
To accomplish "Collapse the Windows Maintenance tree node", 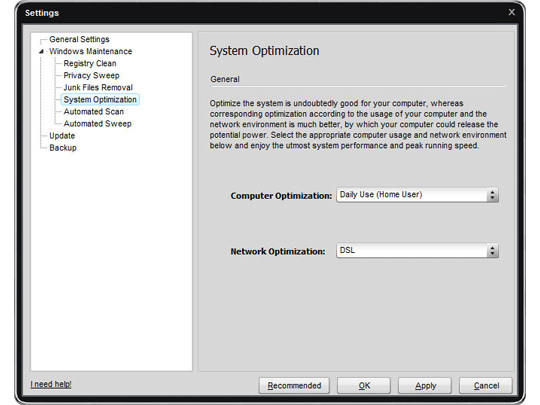I will click(x=41, y=52).
